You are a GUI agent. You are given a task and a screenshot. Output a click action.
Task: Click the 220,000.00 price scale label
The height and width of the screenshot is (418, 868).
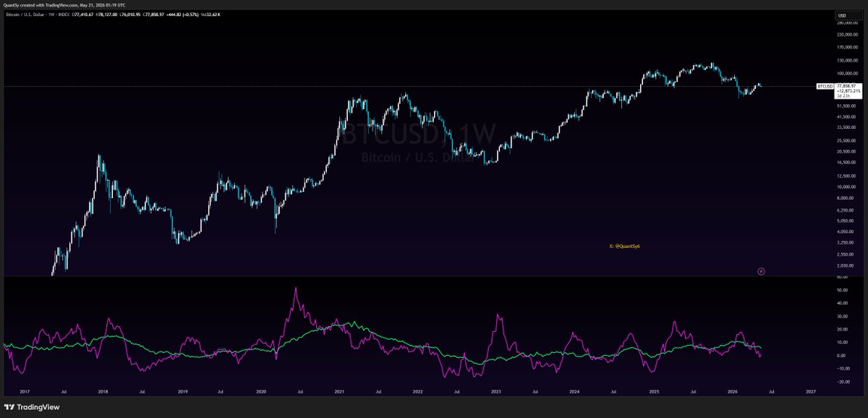[x=846, y=35]
